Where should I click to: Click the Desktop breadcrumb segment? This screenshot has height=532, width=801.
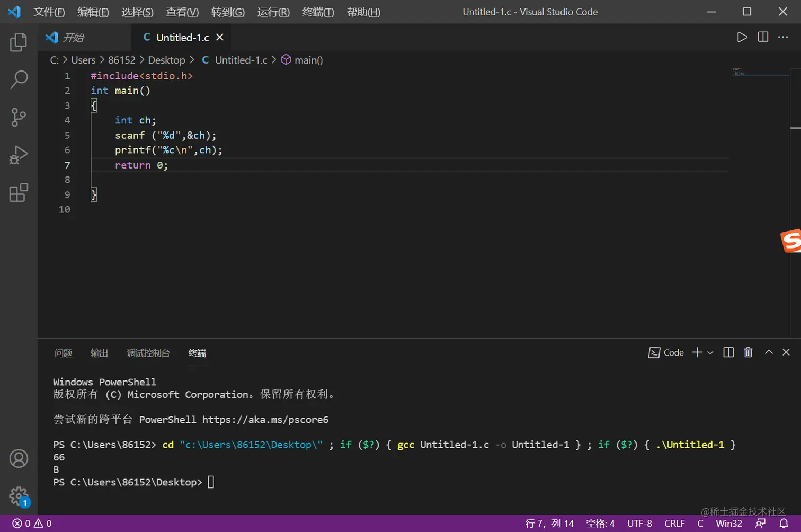click(166, 60)
